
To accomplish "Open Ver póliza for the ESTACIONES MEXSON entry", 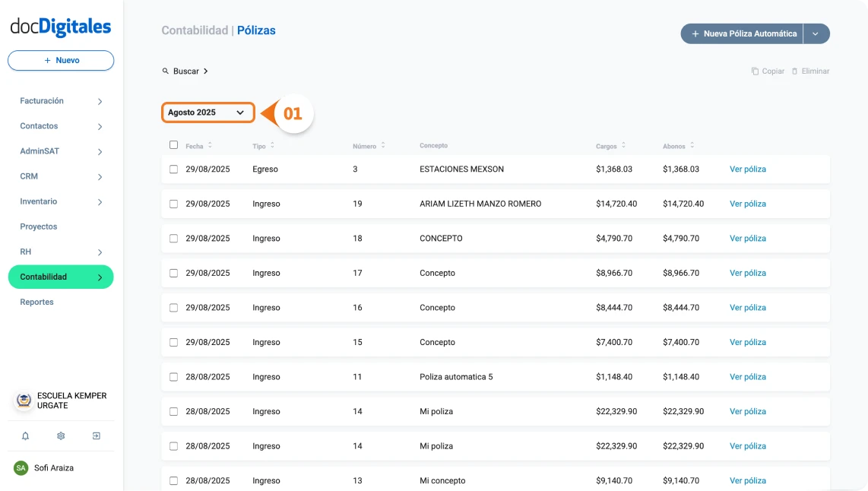I will 747,169.
